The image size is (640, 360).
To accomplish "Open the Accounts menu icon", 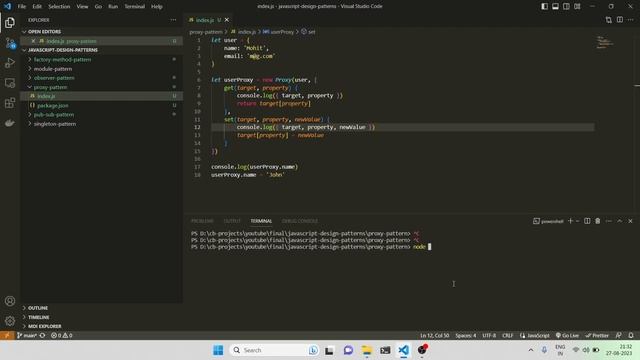I will coord(10,301).
